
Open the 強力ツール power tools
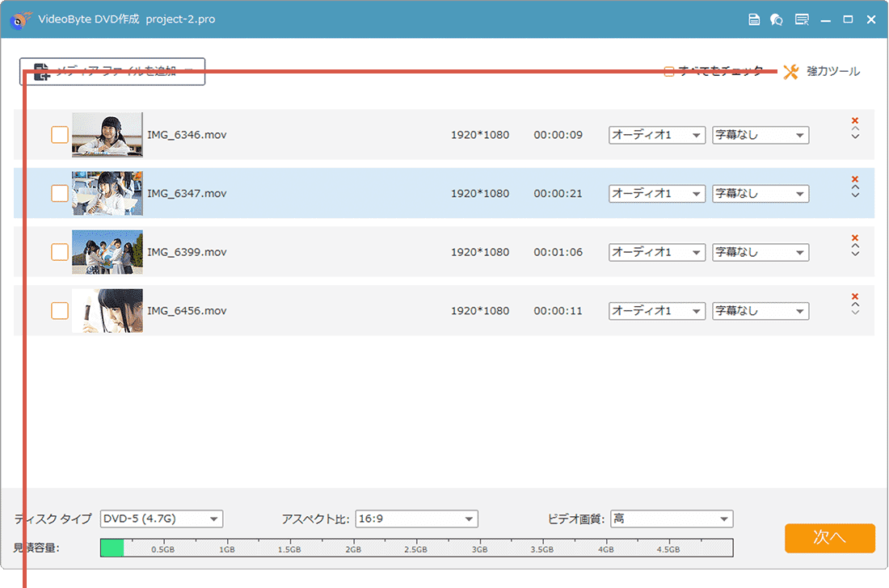(822, 72)
